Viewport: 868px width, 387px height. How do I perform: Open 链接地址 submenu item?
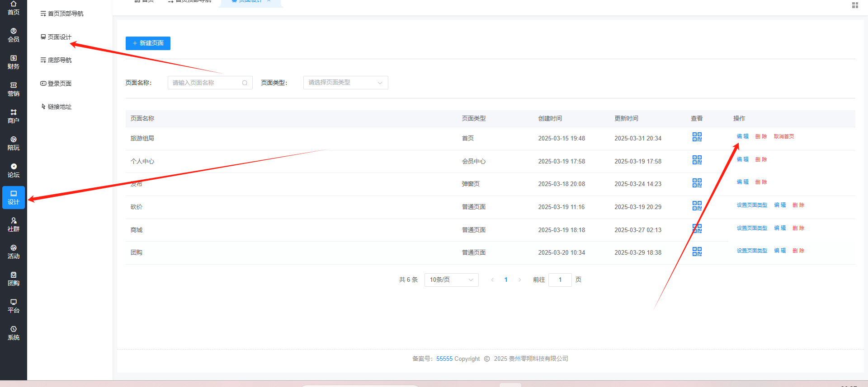(x=59, y=107)
